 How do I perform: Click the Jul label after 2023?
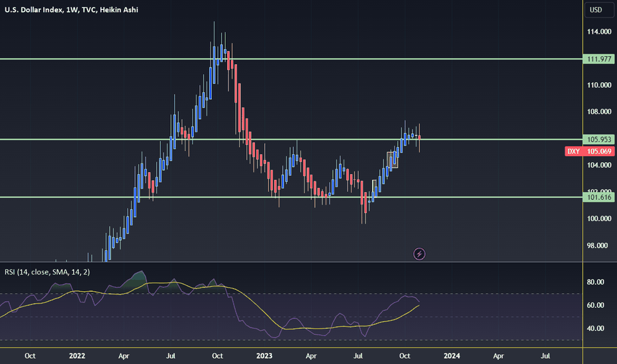pos(357,356)
